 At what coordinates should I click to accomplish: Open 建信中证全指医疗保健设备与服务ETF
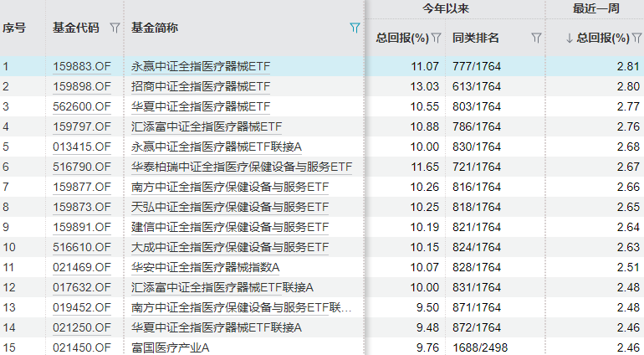230,227
